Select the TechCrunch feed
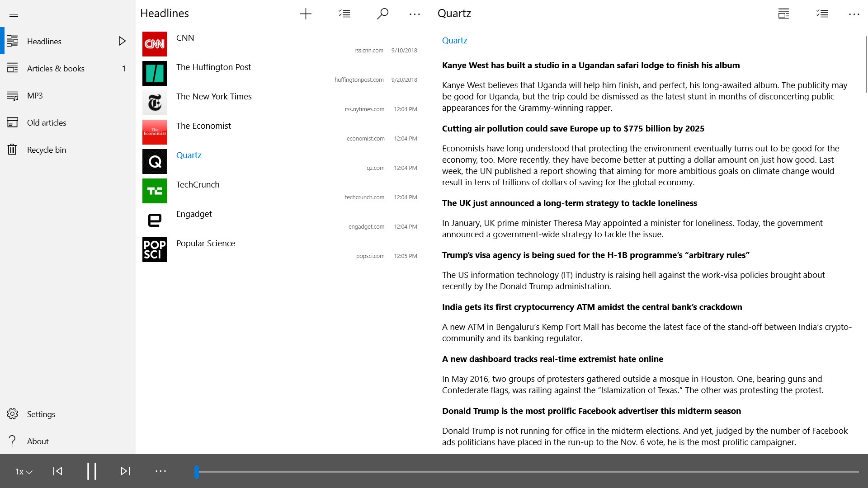The width and height of the screenshot is (868, 488). [x=198, y=184]
